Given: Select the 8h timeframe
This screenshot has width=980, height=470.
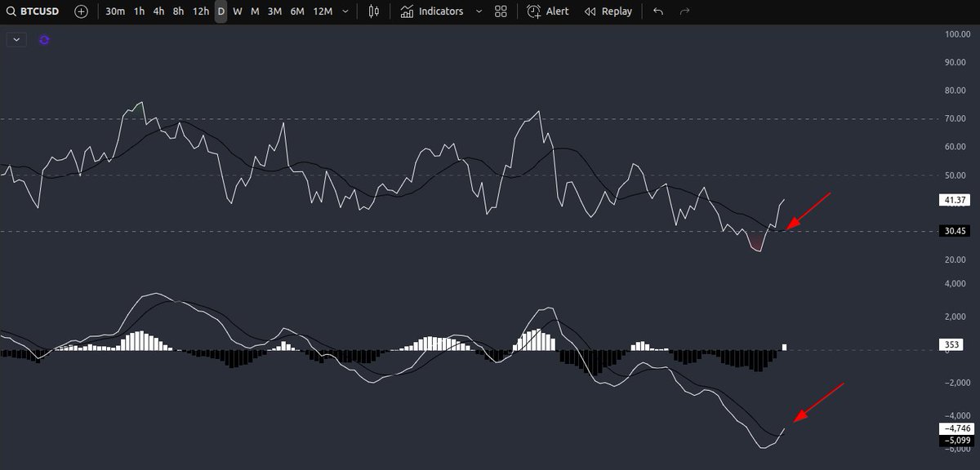Looking at the screenshot, I should [178, 11].
